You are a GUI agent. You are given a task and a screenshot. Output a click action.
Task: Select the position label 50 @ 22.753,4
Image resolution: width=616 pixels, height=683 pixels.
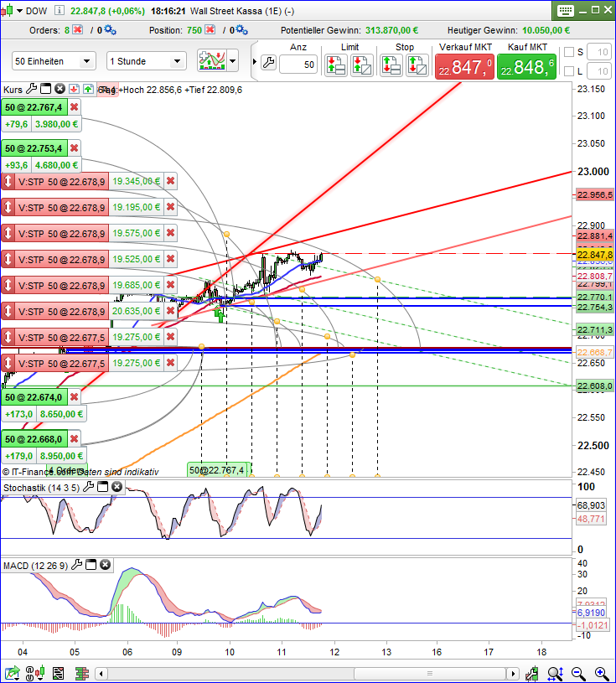34,148
